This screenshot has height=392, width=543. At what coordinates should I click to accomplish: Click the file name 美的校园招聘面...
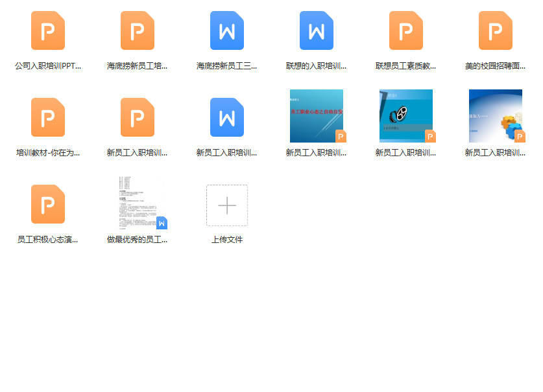[496, 65]
